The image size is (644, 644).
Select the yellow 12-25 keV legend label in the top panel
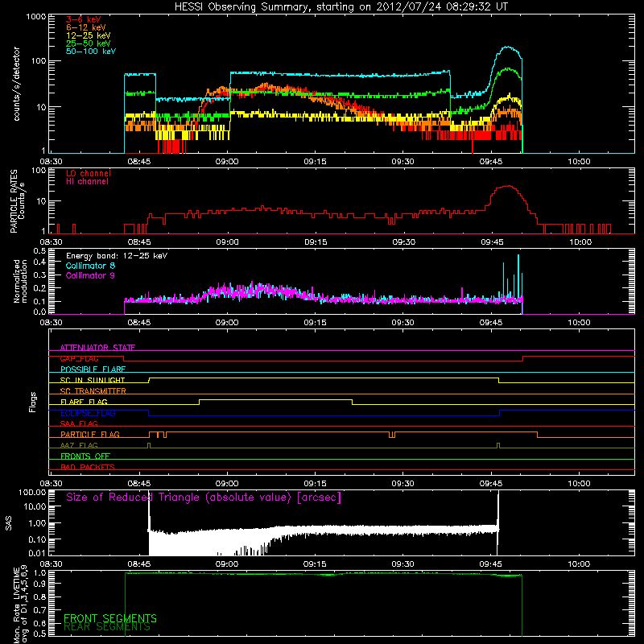tap(88, 35)
